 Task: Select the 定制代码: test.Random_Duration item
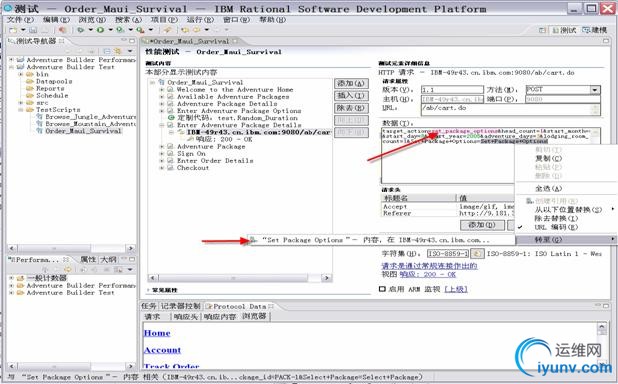click(237, 118)
